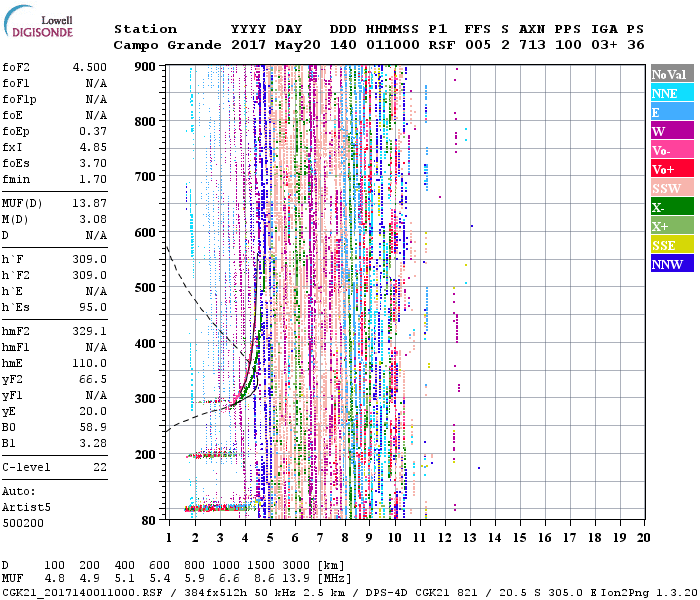700x600 pixels.
Task: Click the hmF2 value 329.1
Action: click(x=90, y=331)
